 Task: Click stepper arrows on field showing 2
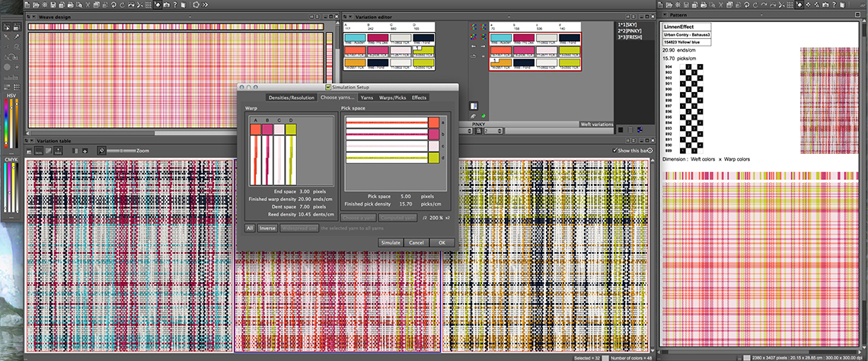499,131
